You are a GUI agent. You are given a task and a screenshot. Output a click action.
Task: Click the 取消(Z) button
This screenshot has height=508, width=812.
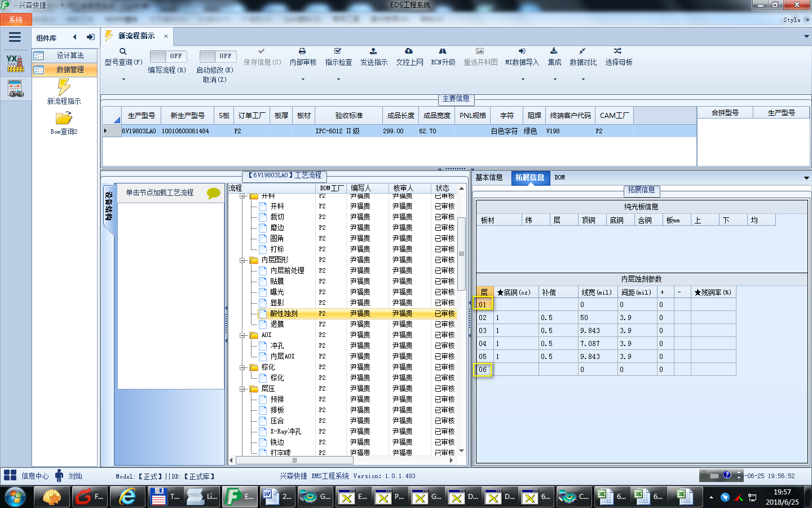point(214,80)
